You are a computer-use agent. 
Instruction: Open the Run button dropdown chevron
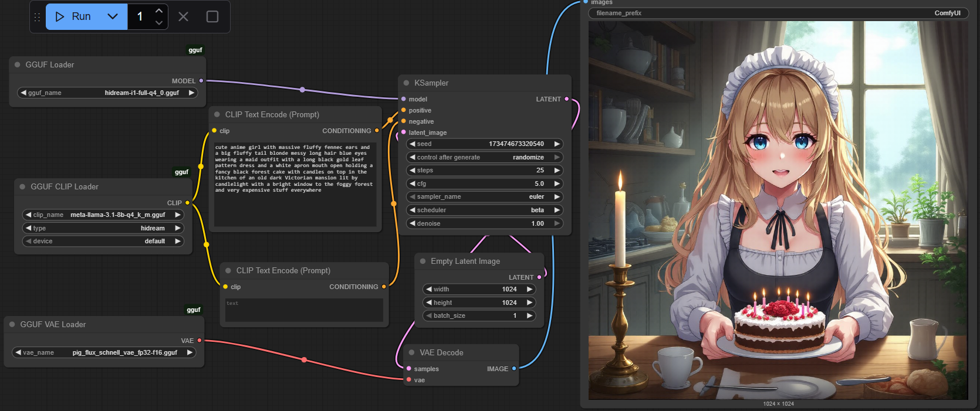point(113,16)
